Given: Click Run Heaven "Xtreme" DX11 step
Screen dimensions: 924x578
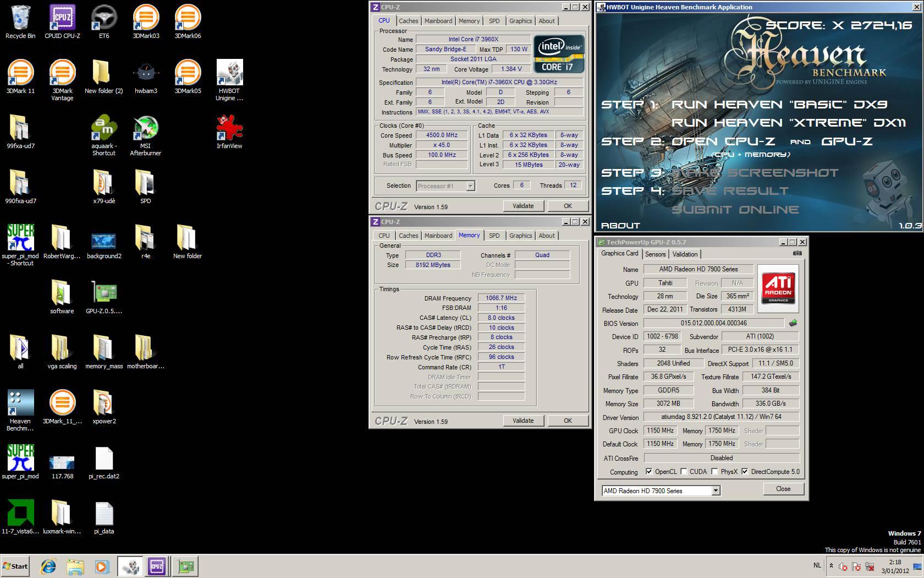Looking at the screenshot, I should [x=789, y=123].
